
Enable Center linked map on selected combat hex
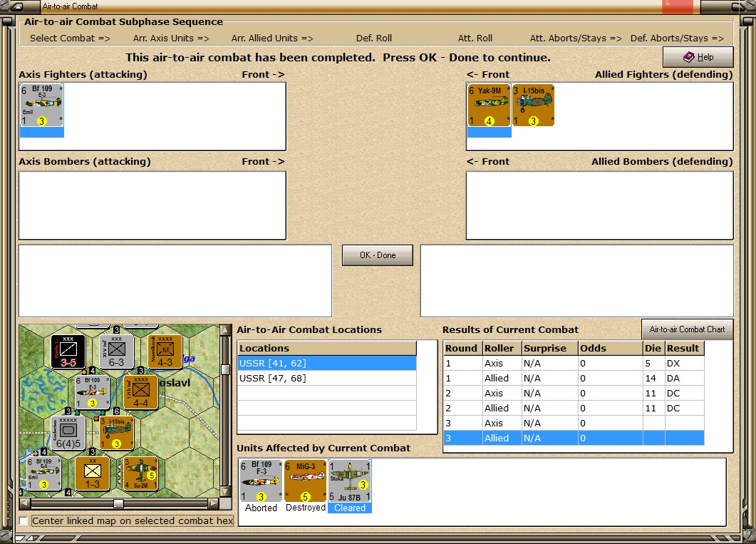pyautogui.click(x=23, y=521)
